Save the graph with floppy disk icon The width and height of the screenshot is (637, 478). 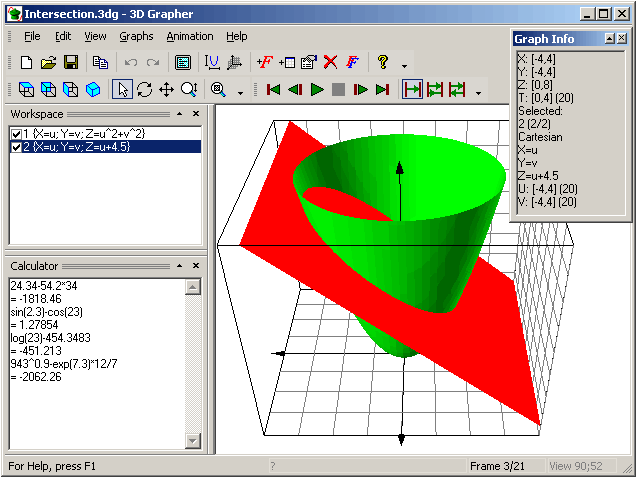click(x=71, y=63)
